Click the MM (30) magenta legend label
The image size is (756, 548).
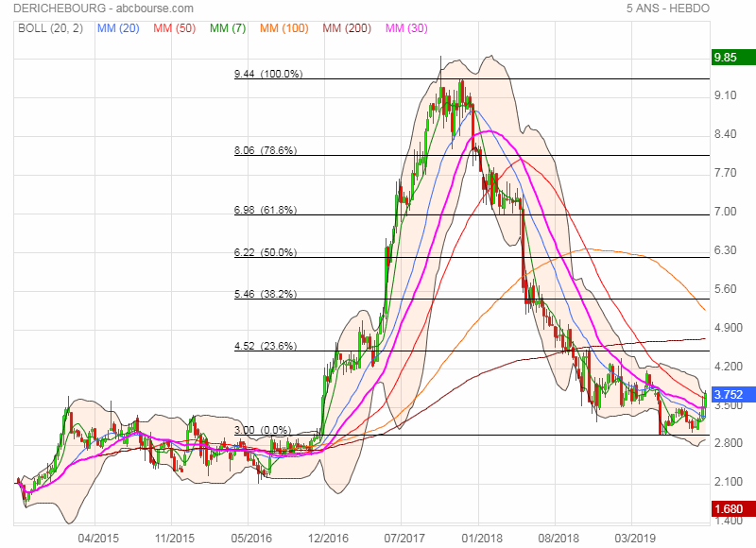(406, 28)
